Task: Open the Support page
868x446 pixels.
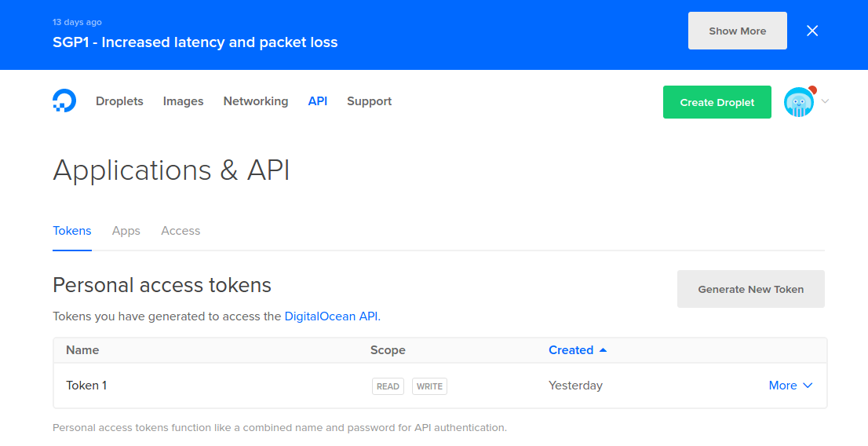Action: click(369, 101)
